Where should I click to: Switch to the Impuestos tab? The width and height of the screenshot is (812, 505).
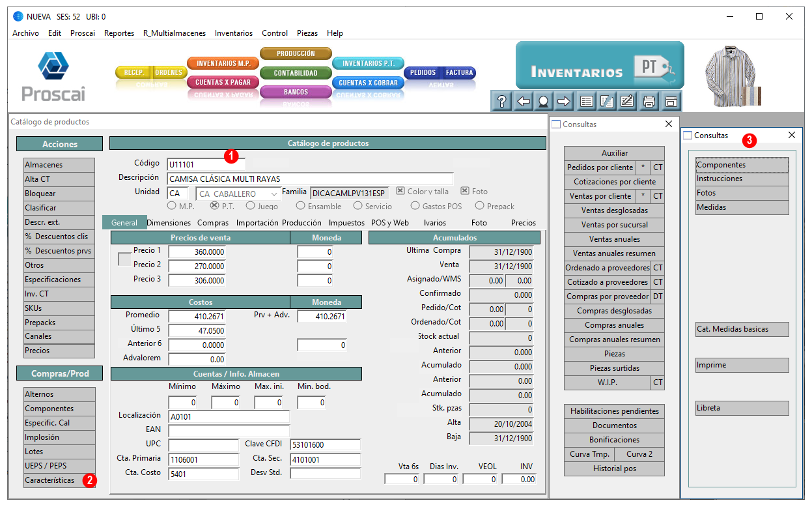(x=347, y=223)
